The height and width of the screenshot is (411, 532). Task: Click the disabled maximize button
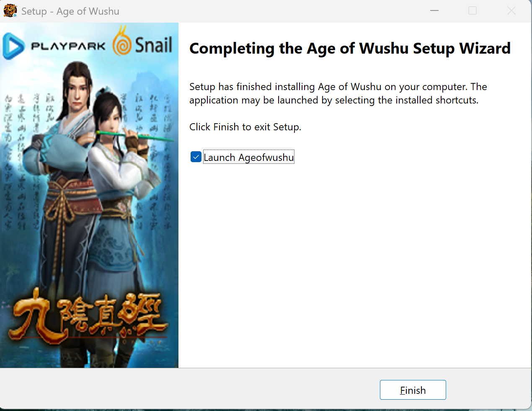point(473,11)
